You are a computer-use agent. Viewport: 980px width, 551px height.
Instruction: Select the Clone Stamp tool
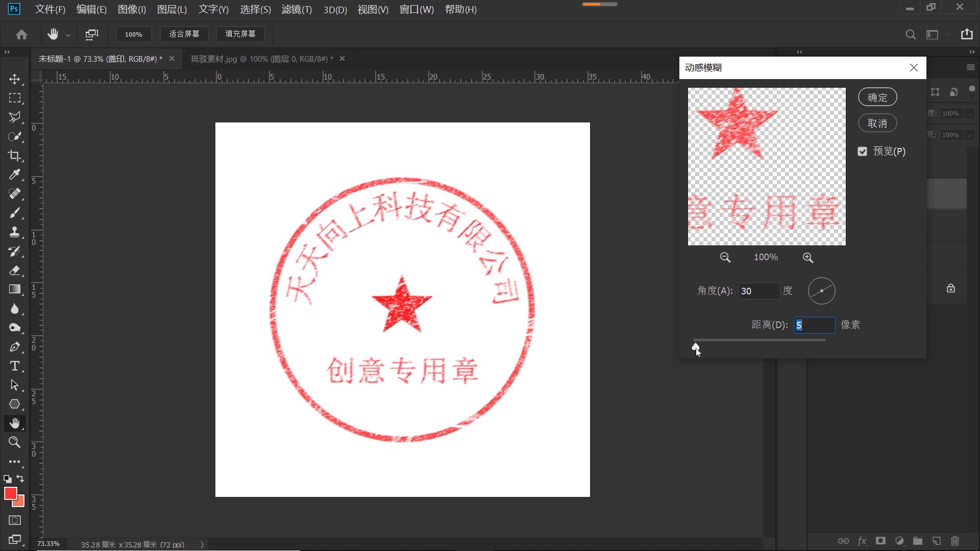[14, 232]
